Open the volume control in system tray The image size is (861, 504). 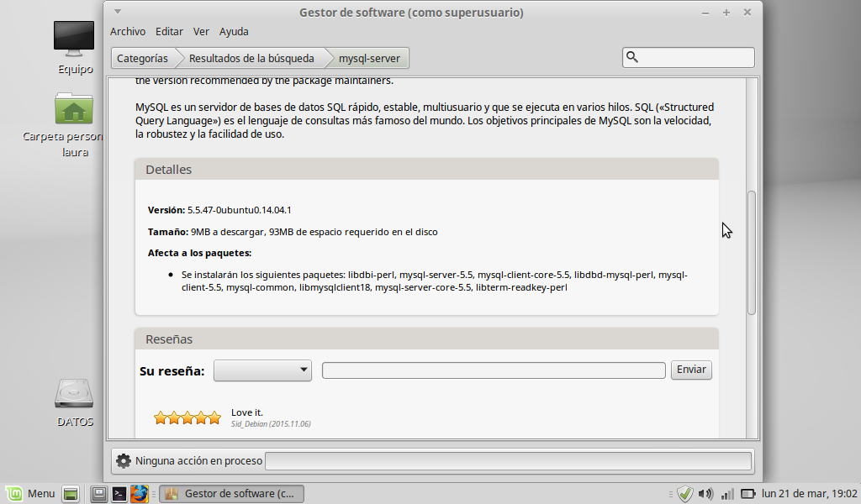tap(705, 494)
